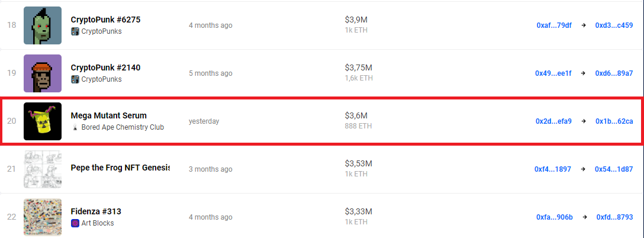View buyer address 0xd6...89a7
Viewport: 644px width, 238px height.
pyautogui.click(x=614, y=73)
